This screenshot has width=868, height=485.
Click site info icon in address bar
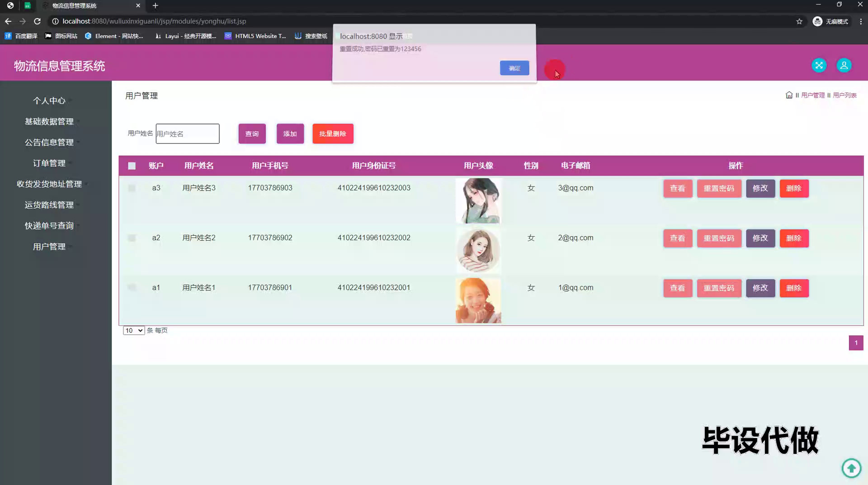(x=55, y=21)
